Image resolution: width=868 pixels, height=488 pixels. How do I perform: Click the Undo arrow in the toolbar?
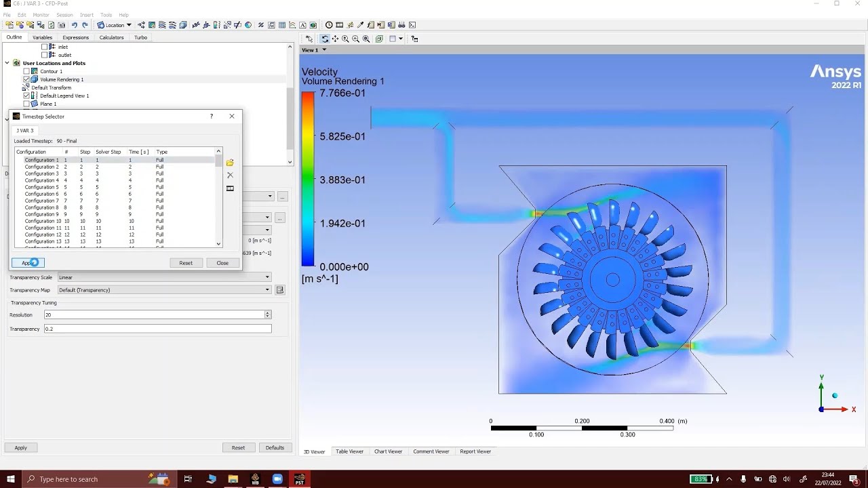[x=74, y=25]
